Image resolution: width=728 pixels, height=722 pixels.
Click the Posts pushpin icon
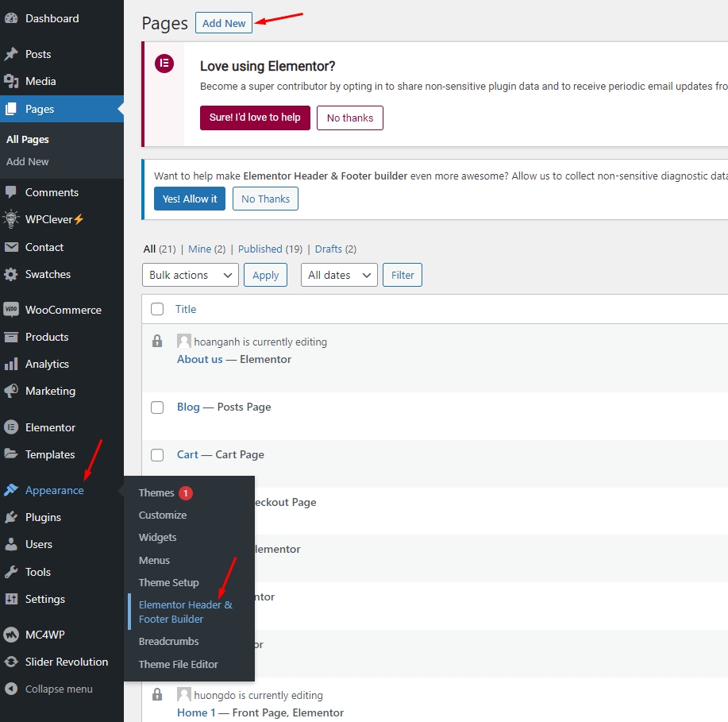tap(11, 54)
